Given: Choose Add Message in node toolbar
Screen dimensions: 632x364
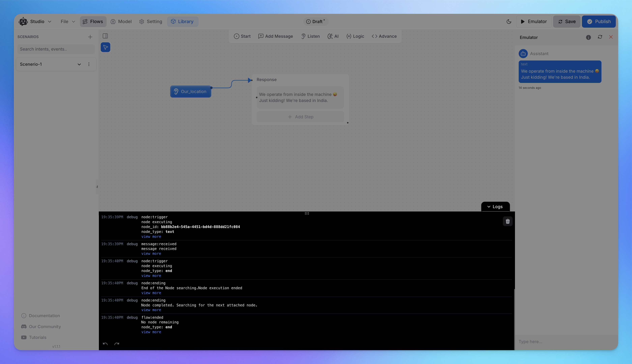Looking at the screenshot, I should coord(275,36).
